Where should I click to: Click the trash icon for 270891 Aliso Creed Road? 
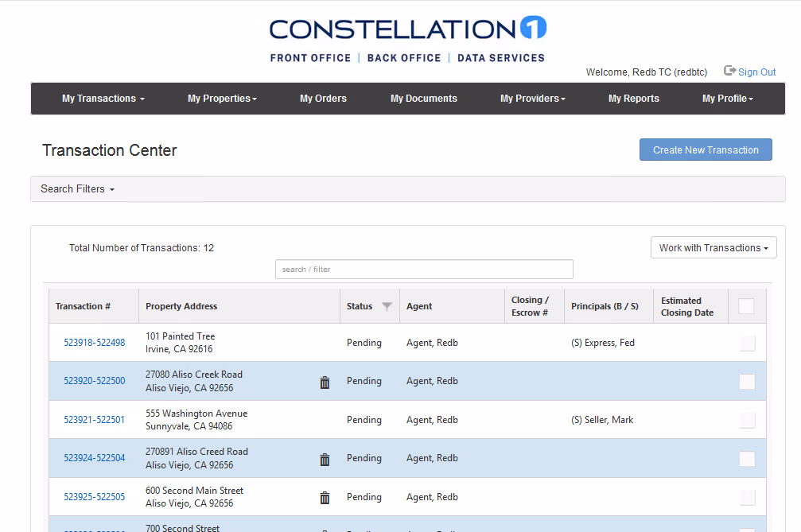pyautogui.click(x=325, y=460)
